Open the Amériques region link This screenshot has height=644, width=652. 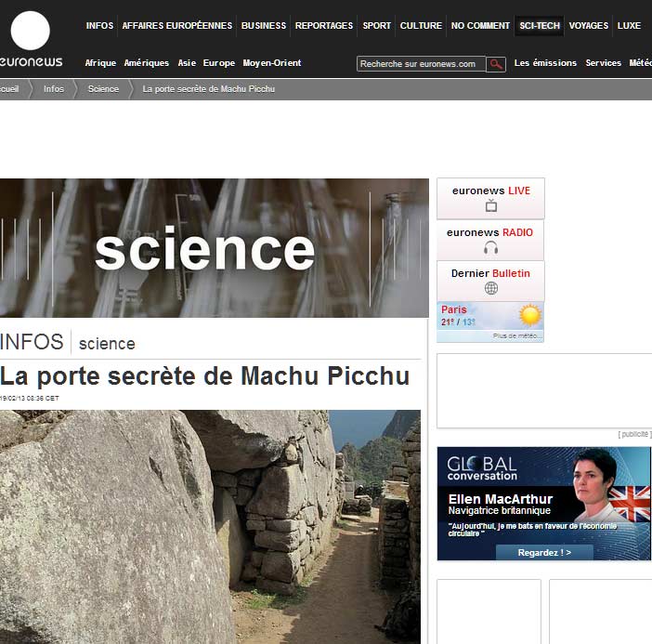pos(147,63)
